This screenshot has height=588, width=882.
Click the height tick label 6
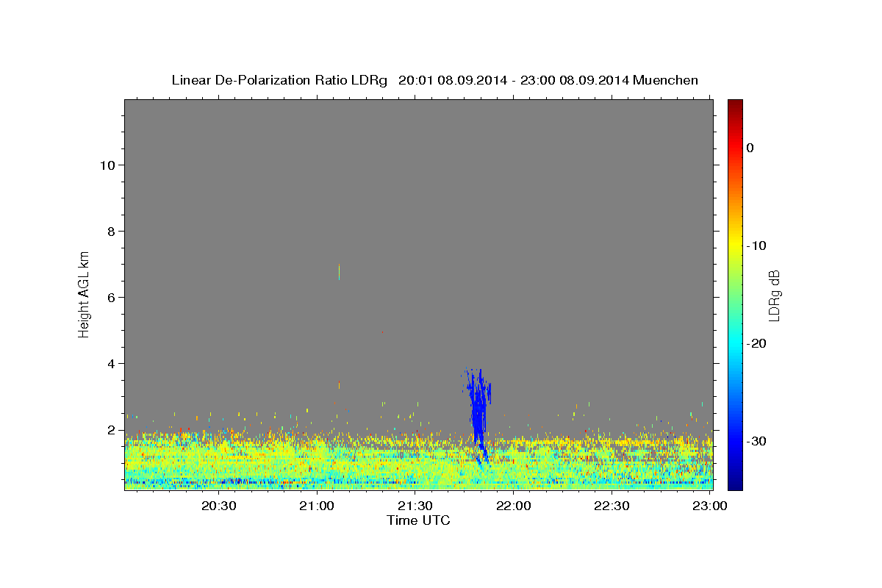tap(111, 298)
